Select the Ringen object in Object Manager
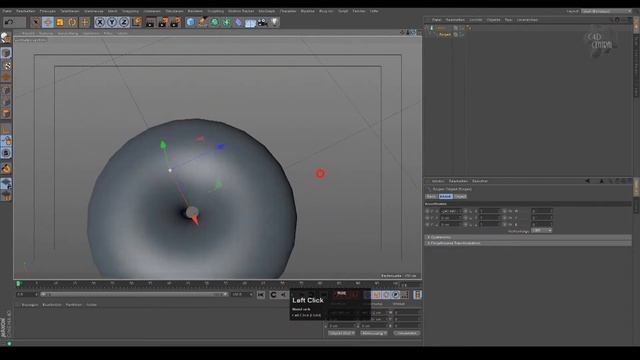This screenshot has height=360, width=640. (445, 35)
